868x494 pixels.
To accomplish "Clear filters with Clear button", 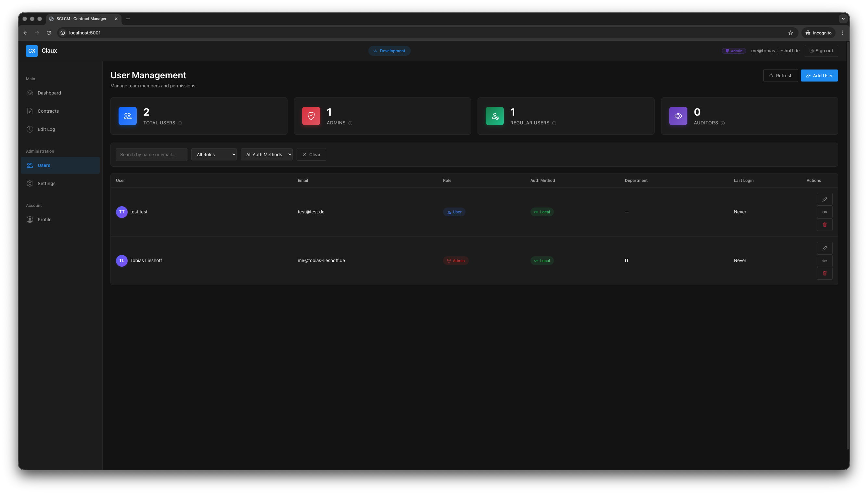I will click(x=311, y=154).
